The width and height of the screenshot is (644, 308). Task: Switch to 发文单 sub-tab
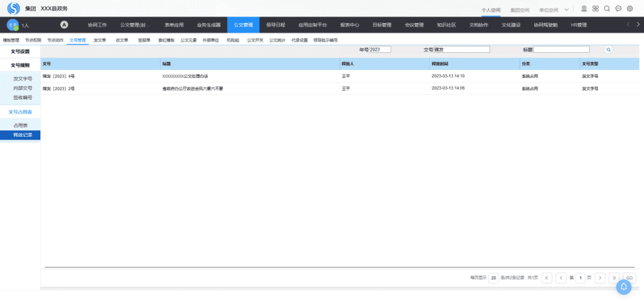pos(100,40)
